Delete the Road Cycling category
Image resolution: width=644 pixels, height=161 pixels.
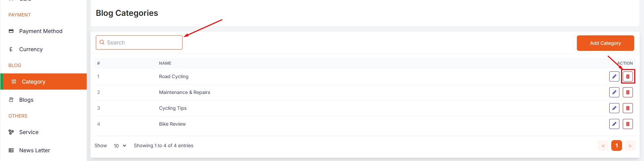[627, 76]
